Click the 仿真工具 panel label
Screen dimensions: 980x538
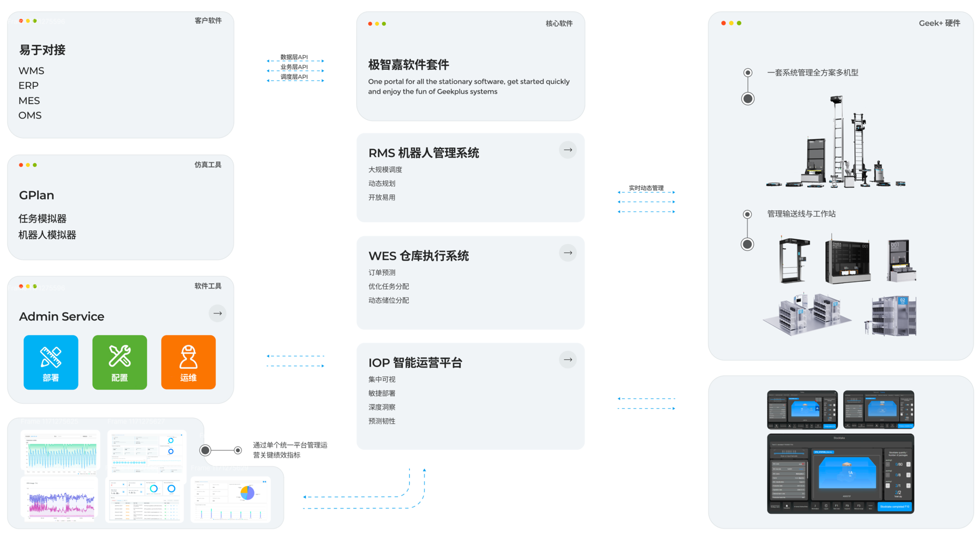[208, 165]
